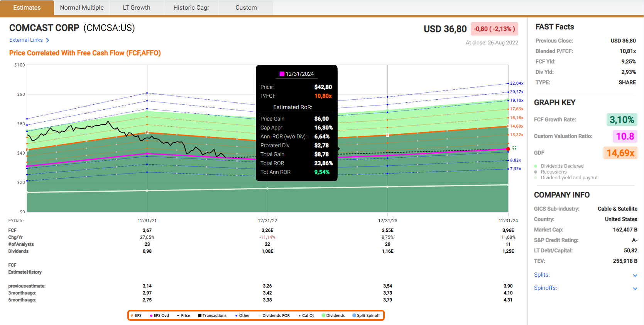Toggle the Price line in the legend

[x=183, y=316]
